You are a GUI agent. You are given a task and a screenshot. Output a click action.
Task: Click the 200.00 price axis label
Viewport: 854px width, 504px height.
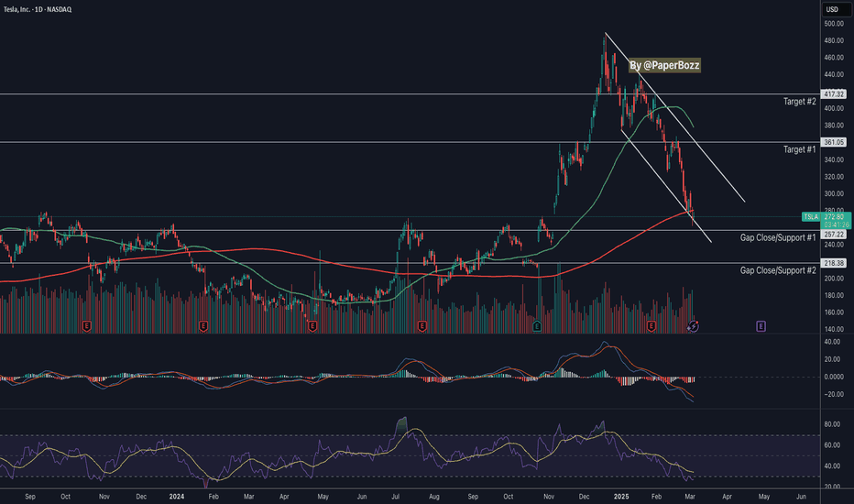(834, 279)
